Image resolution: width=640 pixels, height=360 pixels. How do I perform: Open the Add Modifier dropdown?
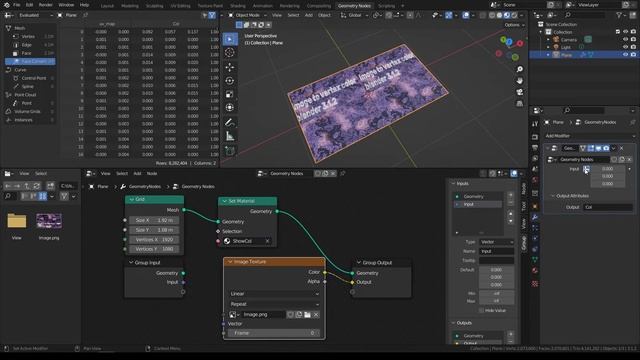click(590, 136)
